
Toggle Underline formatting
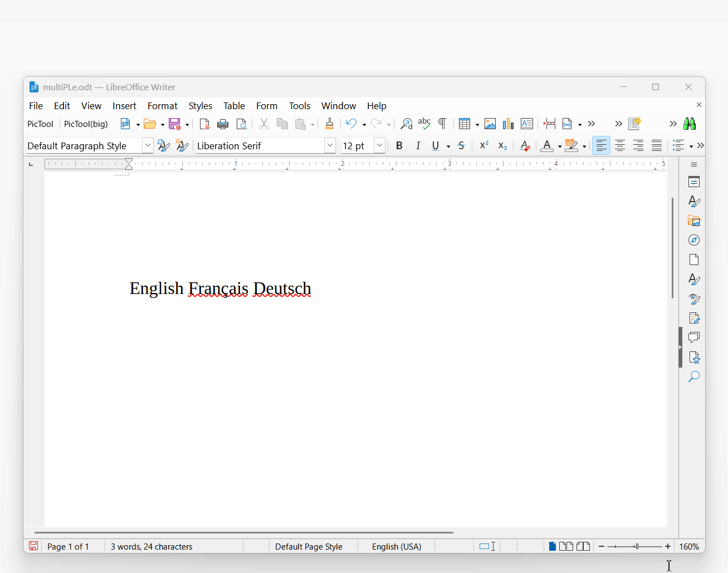click(436, 145)
